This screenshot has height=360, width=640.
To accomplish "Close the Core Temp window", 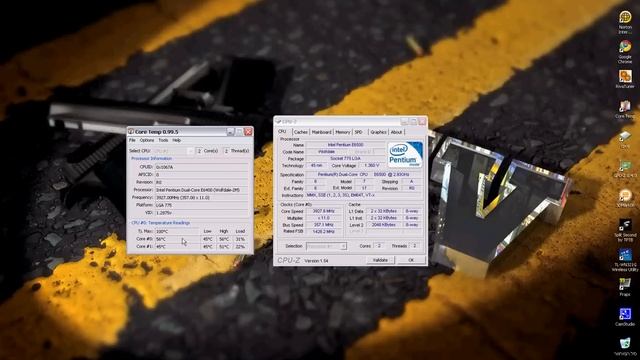I will (x=248, y=131).
